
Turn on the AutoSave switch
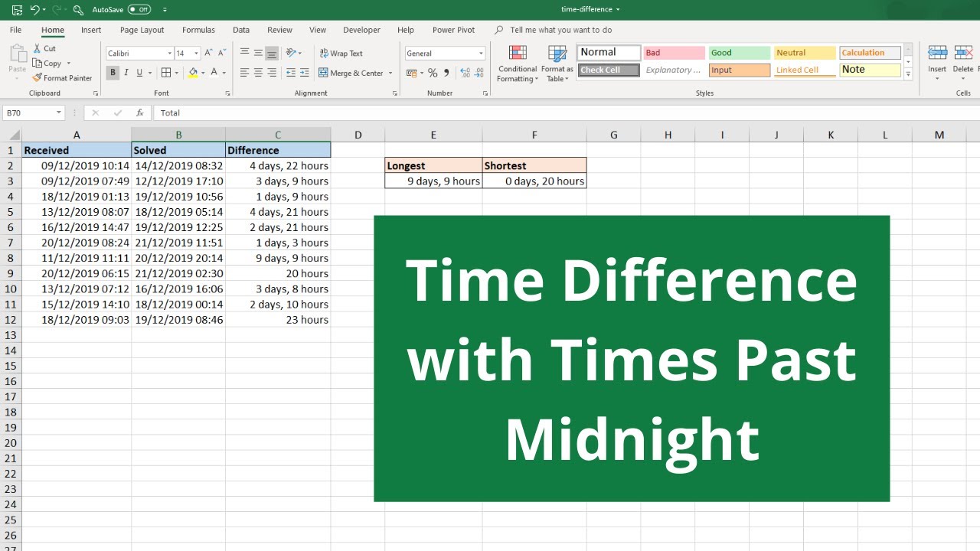(139, 10)
